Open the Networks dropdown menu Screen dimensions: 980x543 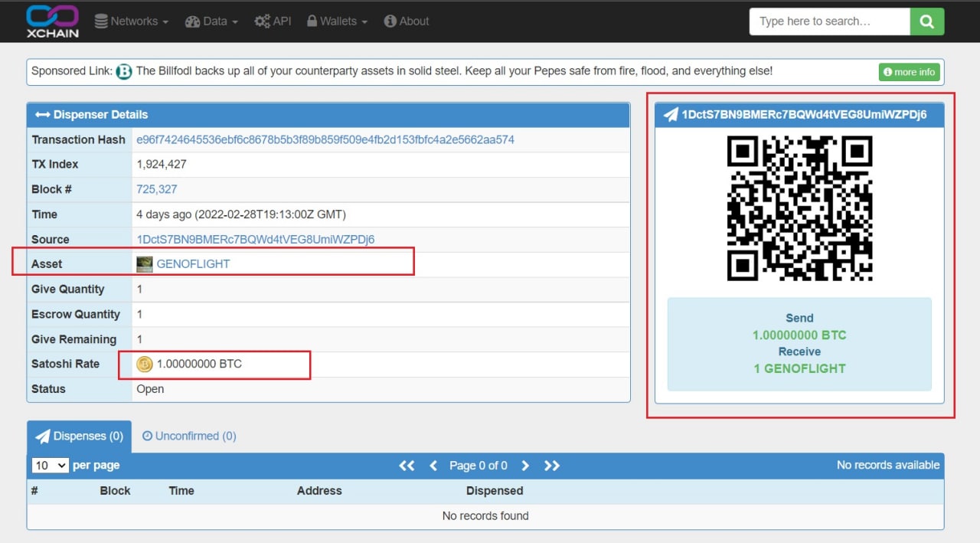(131, 21)
